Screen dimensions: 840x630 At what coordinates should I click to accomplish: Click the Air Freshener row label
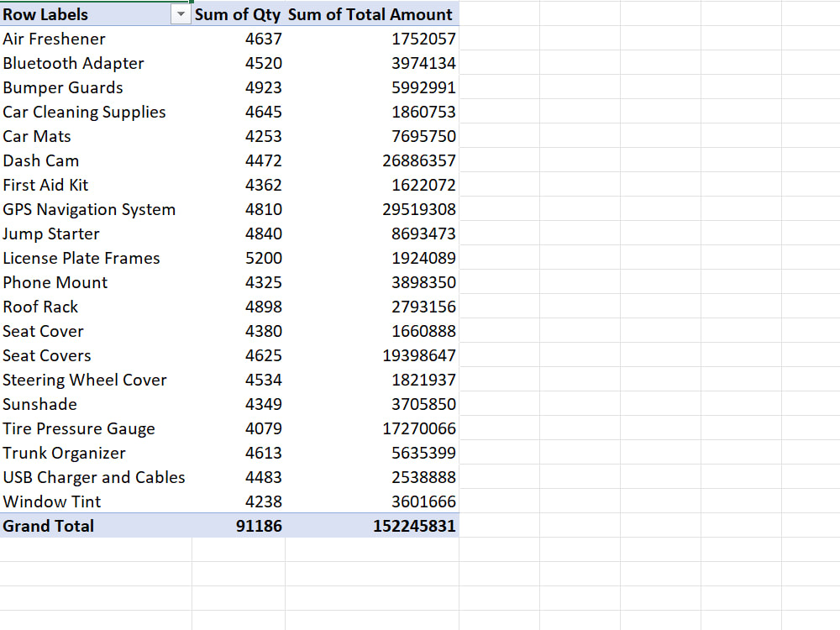(54, 39)
